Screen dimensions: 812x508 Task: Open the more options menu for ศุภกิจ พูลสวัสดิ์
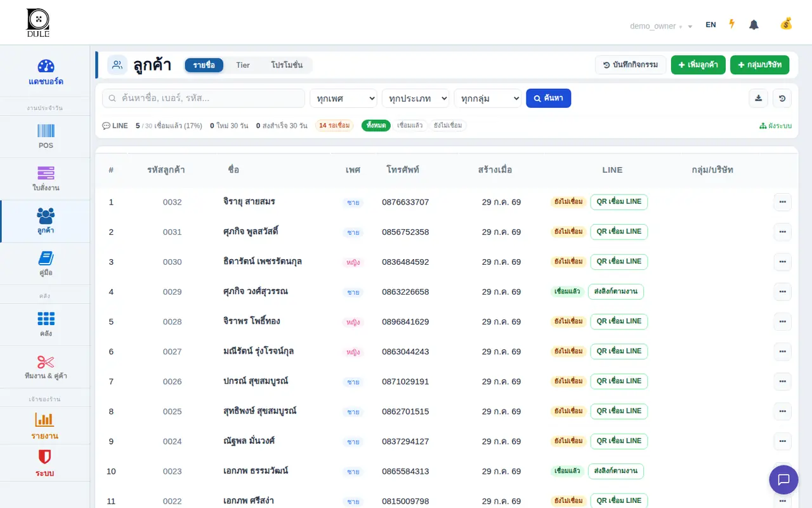tap(782, 232)
